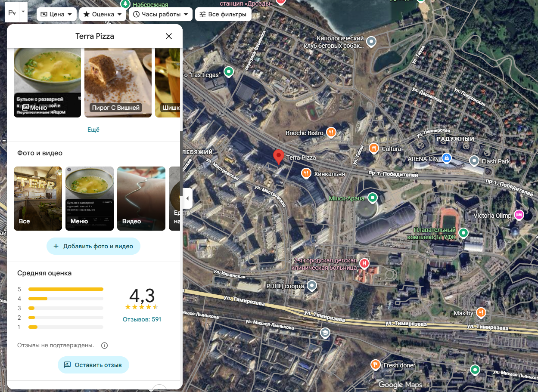Expand the Часы работы filter dropdown

(160, 14)
